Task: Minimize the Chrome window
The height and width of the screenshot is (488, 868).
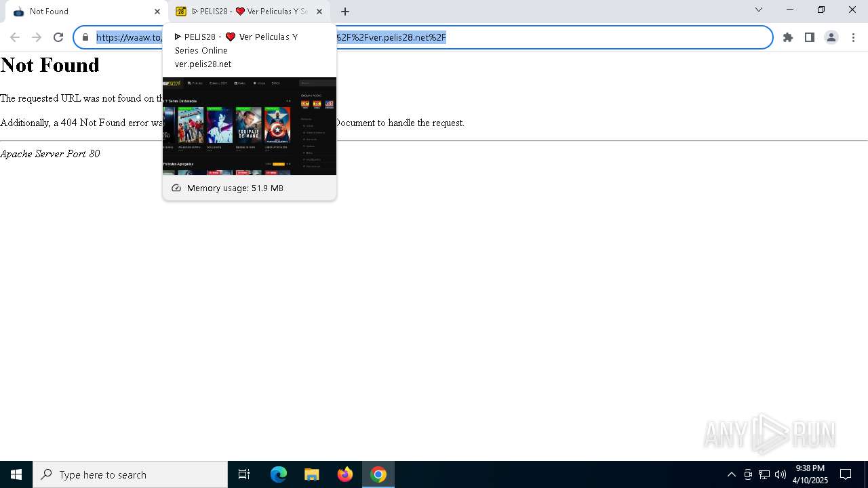Action: point(790,10)
